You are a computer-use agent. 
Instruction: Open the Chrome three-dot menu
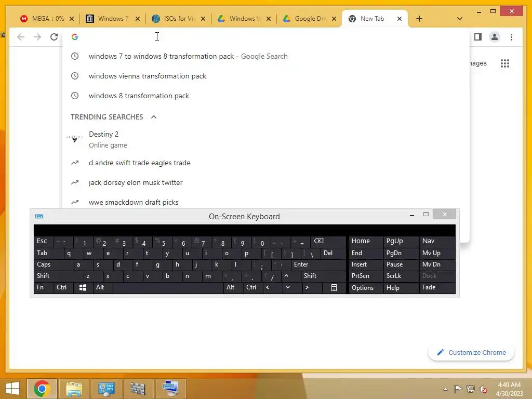511,37
